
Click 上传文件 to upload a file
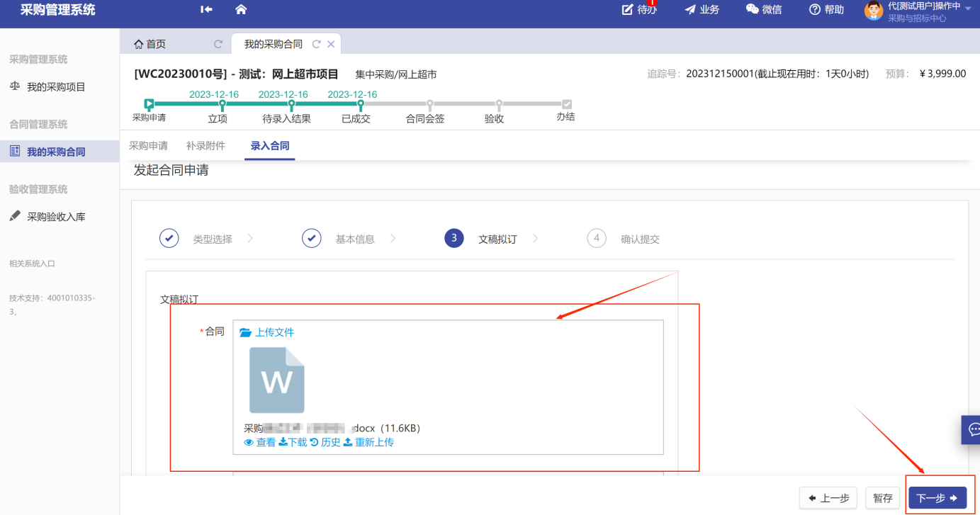tap(267, 333)
